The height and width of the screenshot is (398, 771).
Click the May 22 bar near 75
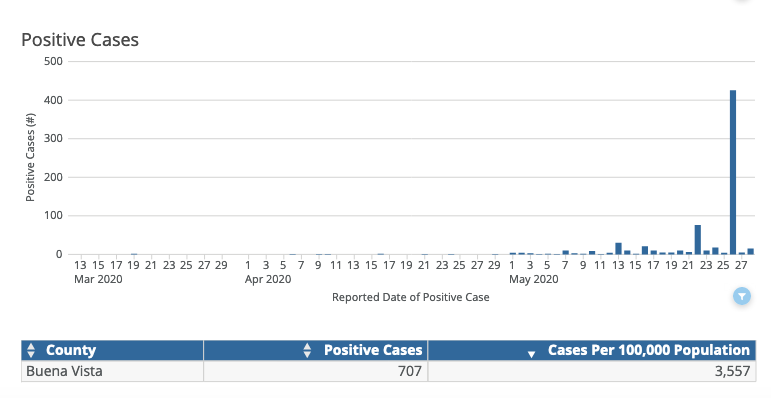click(x=697, y=240)
